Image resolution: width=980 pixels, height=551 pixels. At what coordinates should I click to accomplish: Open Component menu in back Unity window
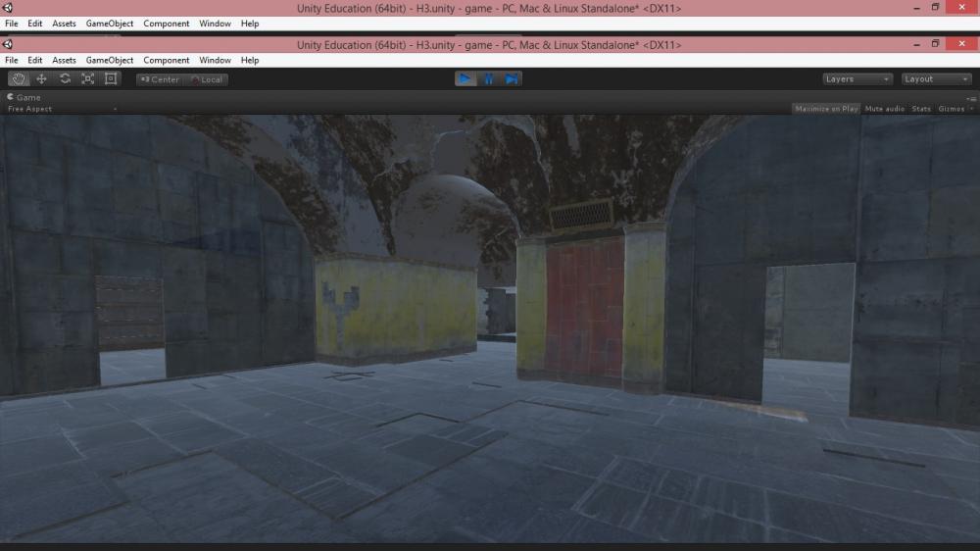[x=167, y=24]
